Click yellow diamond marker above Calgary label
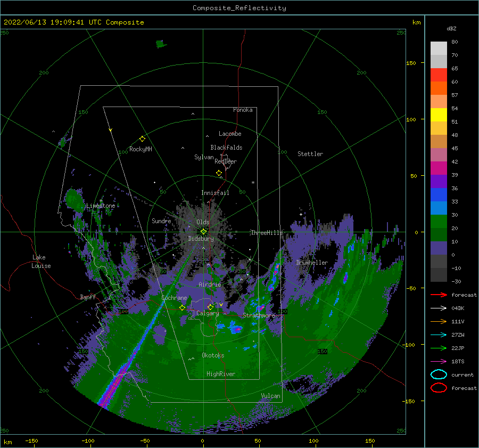Viewport: 479px width, 448px height. point(210,307)
